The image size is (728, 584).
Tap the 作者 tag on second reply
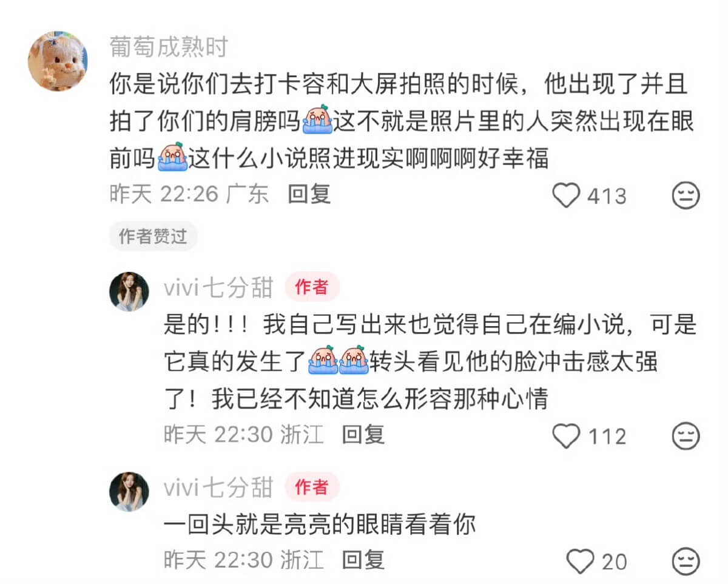click(312, 487)
